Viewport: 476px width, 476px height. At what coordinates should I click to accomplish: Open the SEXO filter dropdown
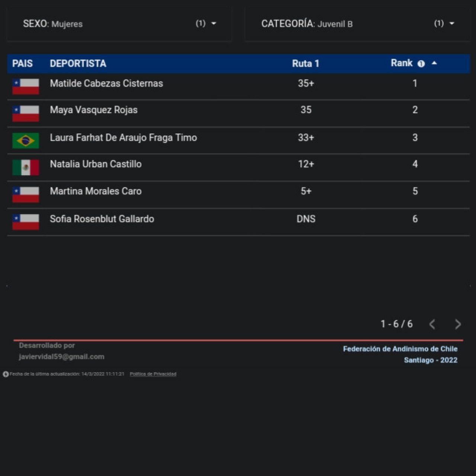coord(213,23)
